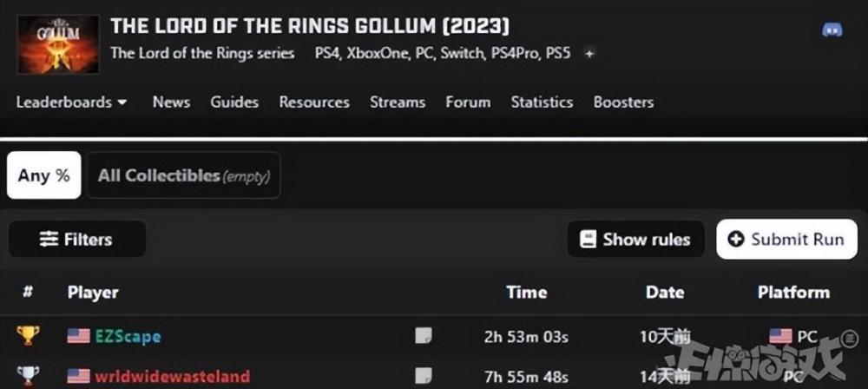Click the silver trophy icon
The image size is (868, 389).
28,376
